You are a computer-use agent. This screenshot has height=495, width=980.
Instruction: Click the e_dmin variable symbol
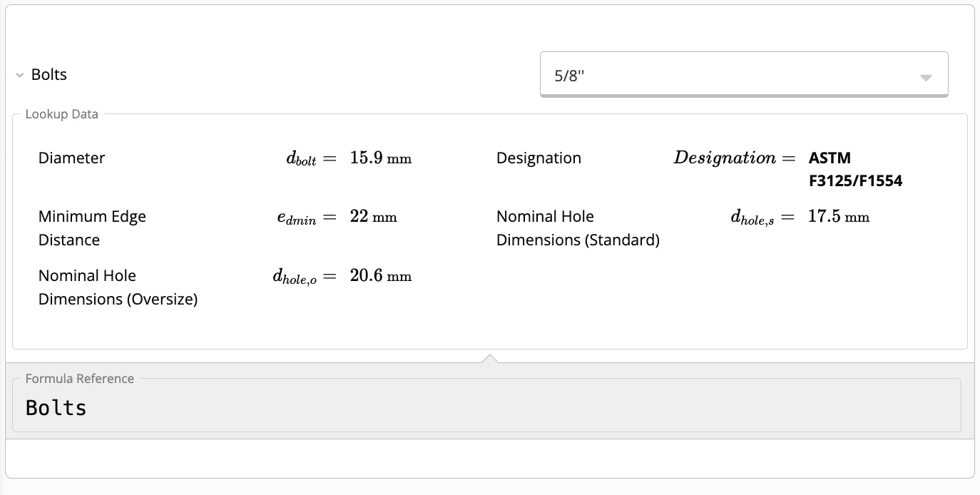tap(296, 218)
